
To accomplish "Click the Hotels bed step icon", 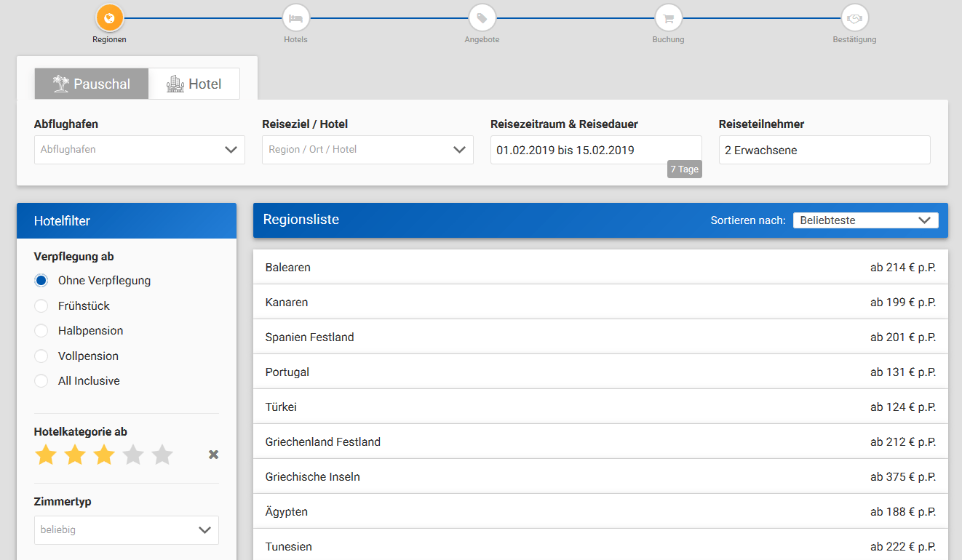I will pos(295,17).
